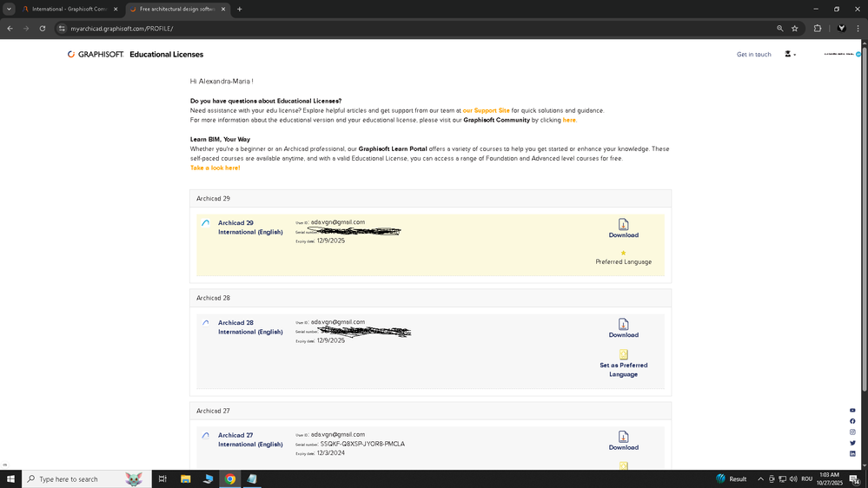
Task: Click the Result widget in the taskbar
Action: [x=732, y=479]
